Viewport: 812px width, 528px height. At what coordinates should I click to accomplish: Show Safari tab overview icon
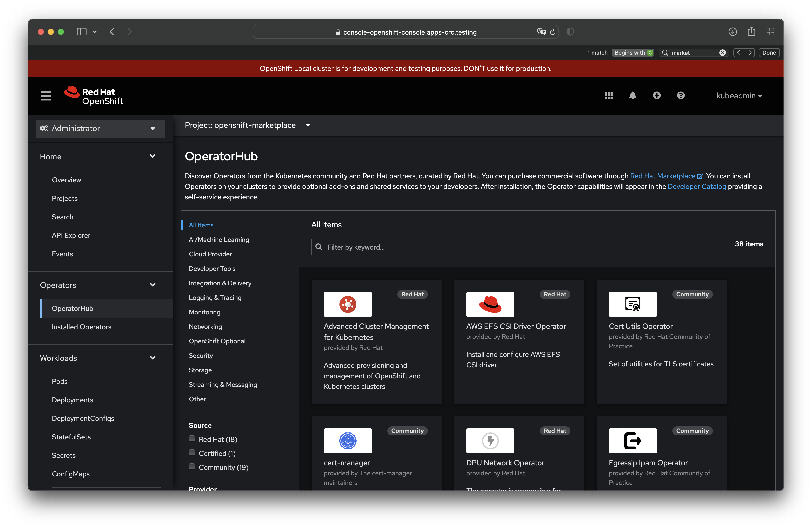click(x=770, y=32)
